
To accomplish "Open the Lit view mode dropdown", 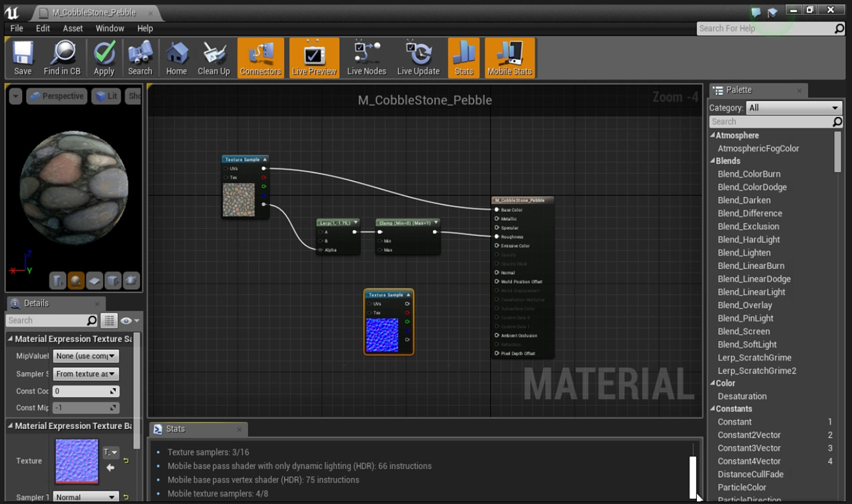I will click(106, 96).
